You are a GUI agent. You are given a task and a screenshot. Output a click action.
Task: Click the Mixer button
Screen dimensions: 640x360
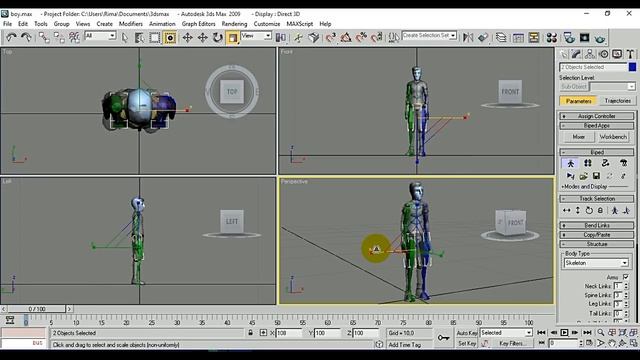(x=578, y=137)
